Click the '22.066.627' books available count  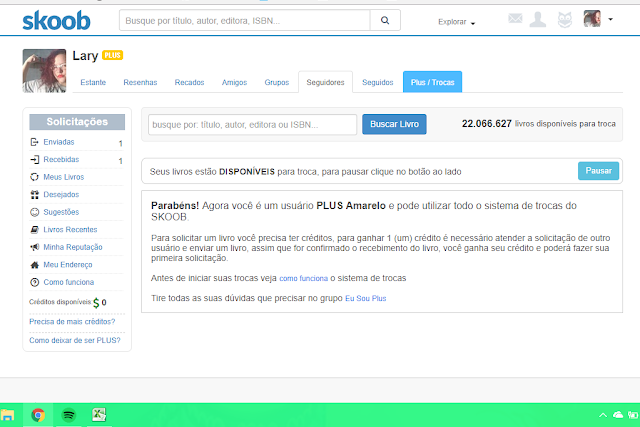[x=487, y=124]
